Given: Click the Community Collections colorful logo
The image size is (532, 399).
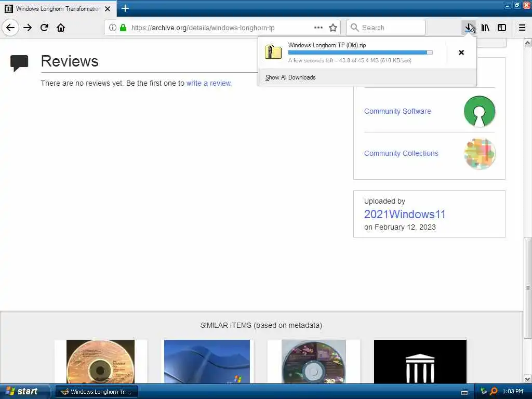Looking at the screenshot, I should point(479,153).
